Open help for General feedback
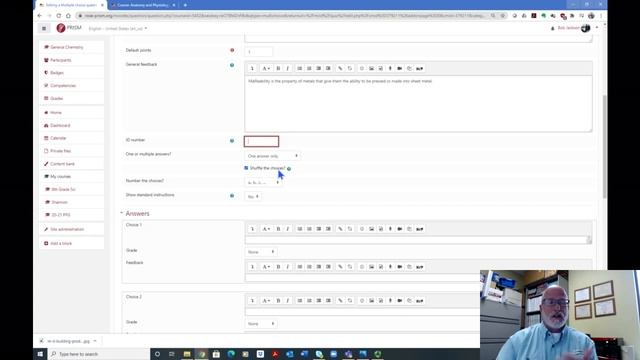 point(232,65)
